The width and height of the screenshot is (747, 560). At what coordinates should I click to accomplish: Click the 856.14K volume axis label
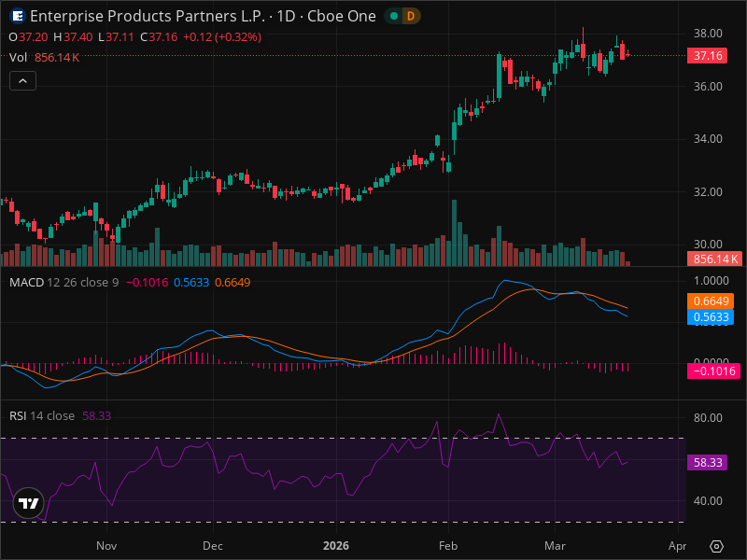click(x=714, y=259)
